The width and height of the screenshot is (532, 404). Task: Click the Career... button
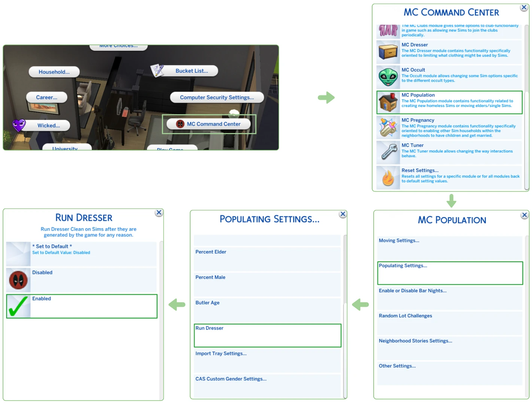point(46,97)
